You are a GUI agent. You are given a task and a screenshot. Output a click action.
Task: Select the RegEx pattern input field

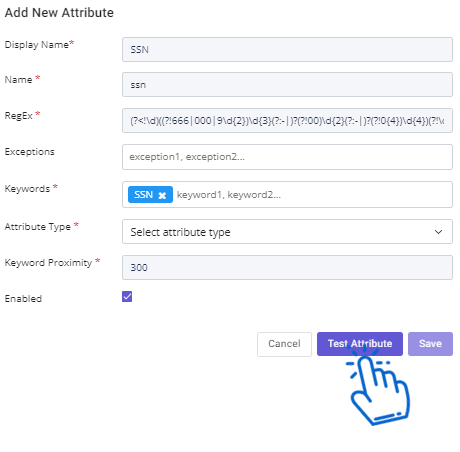pyautogui.click(x=287, y=121)
